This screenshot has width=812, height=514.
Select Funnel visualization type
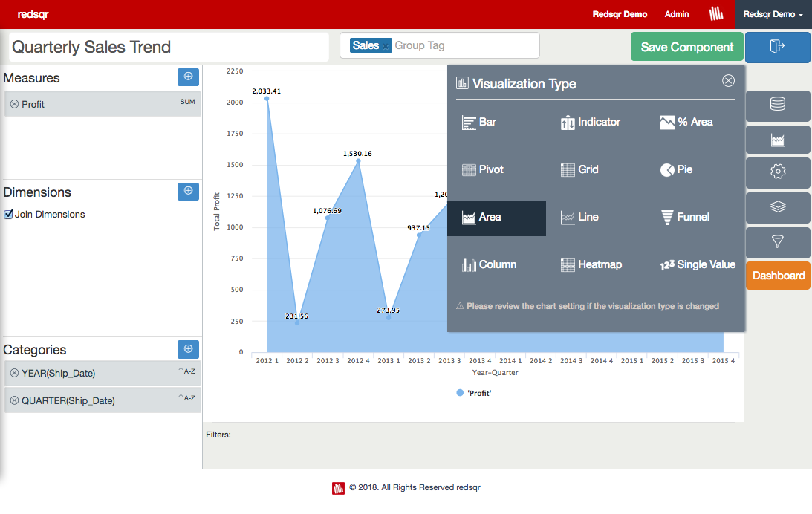click(685, 218)
